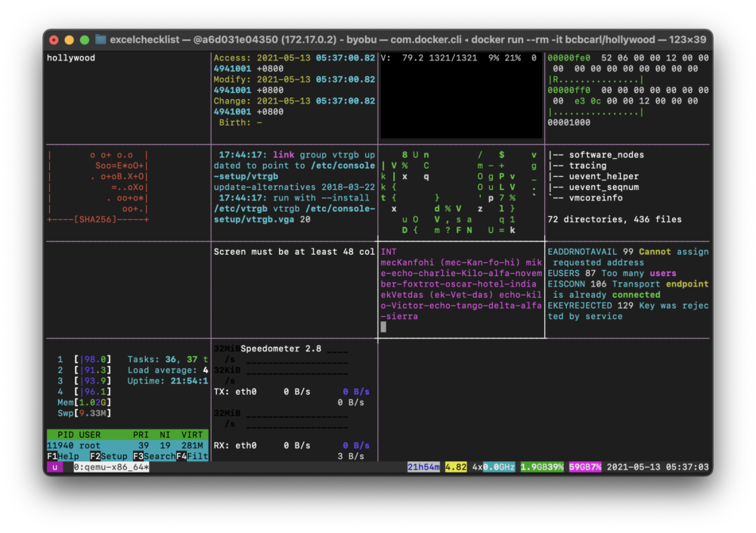This screenshot has width=756, height=533.
Task: Click the 'Tasks: 36, 37' htop line
Action: 168,359
